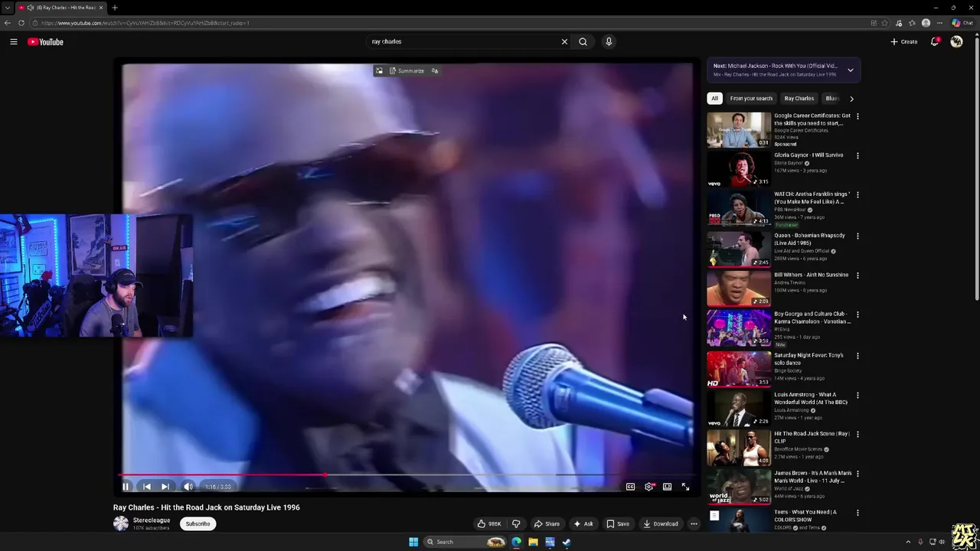The width and height of the screenshot is (980, 551).
Task: Open Gloria Gaynor I Will Survive thumbnail
Action: click(x=739, y=169)
